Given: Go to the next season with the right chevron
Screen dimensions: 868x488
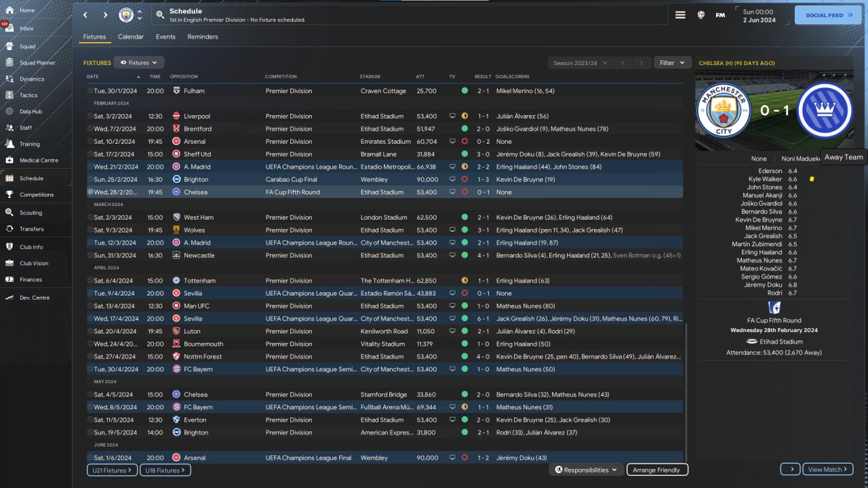Looking at the screenshot, I should [642, 62].
